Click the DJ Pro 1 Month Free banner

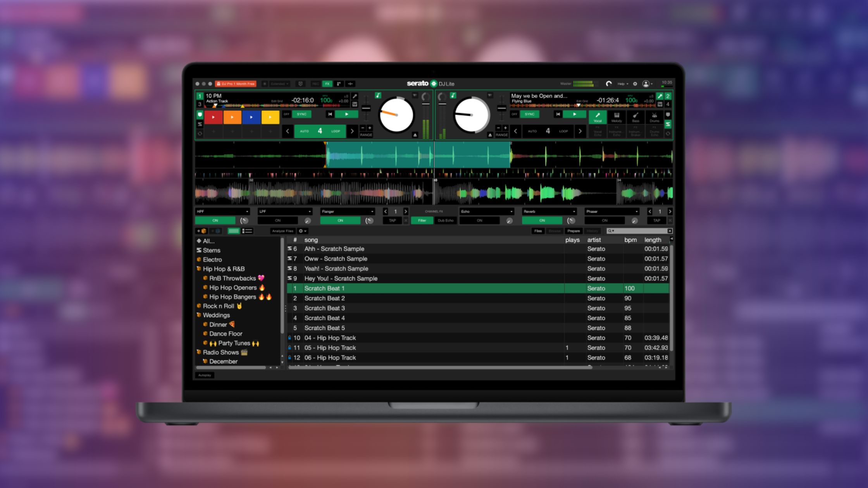click(x=236, y=84)
